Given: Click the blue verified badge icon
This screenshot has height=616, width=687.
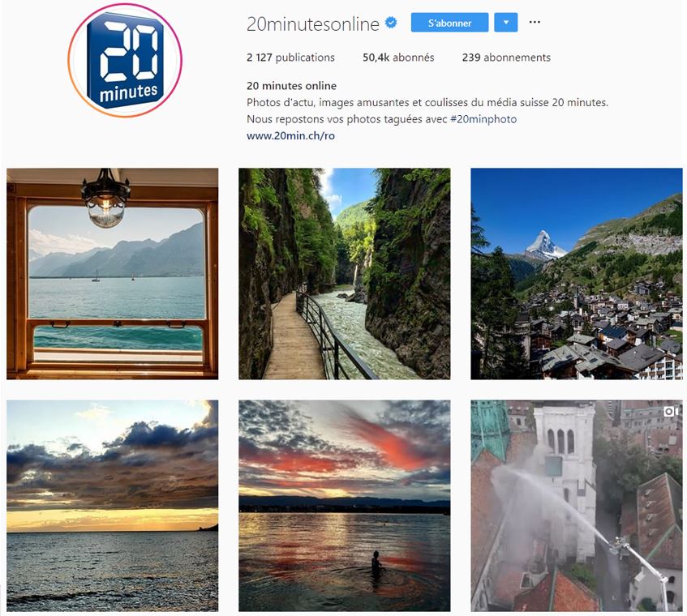Looking at the screenshot, I should coord(391,23).
